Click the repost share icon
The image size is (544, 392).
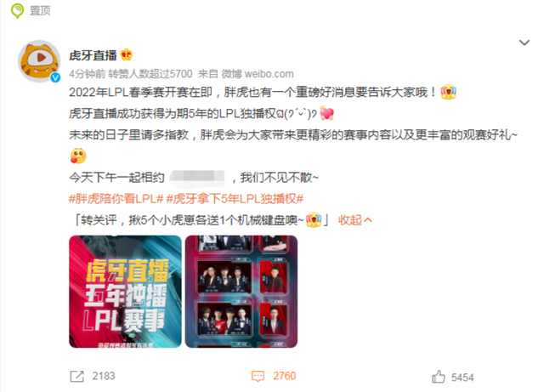(77, 376)
